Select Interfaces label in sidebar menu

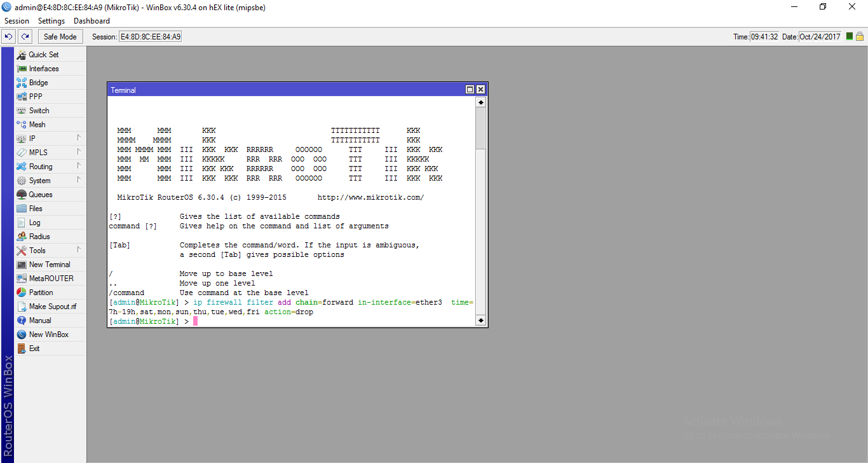point(44,69)
